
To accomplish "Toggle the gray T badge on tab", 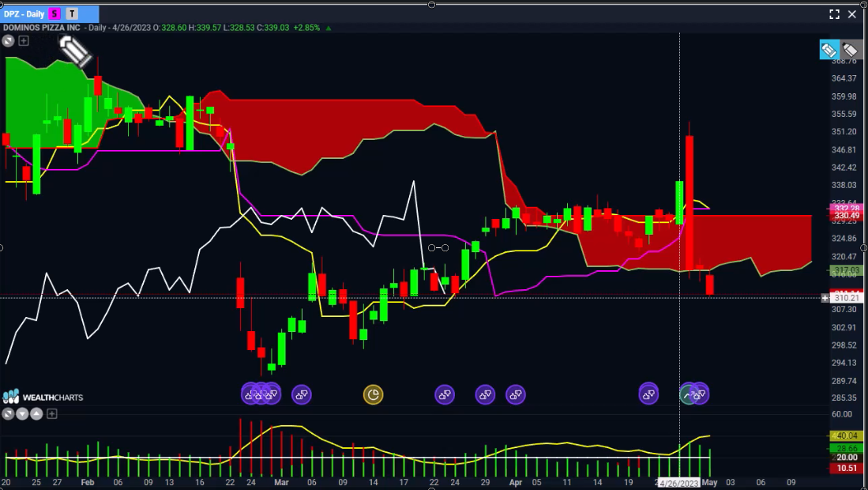I will click(x=71, y=14).
